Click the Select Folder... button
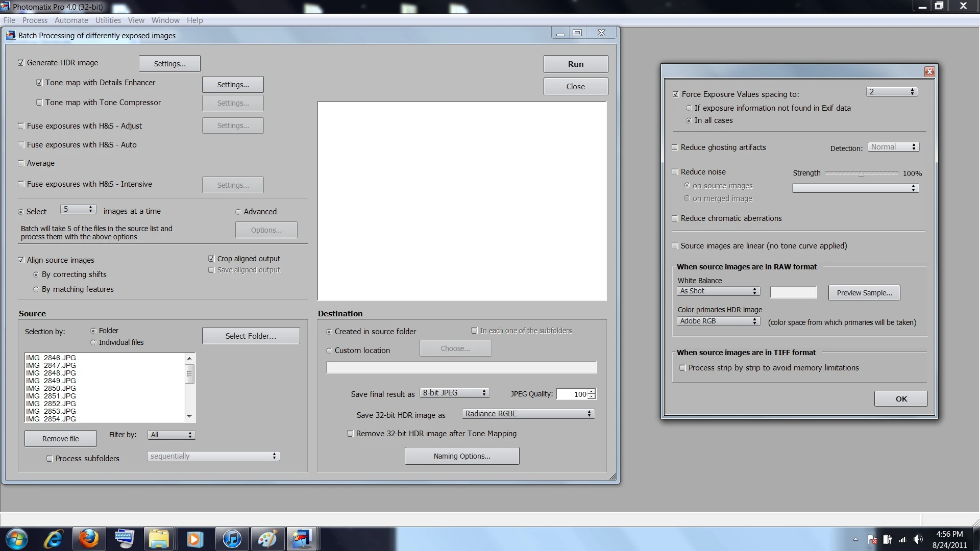 click(251, 336)
